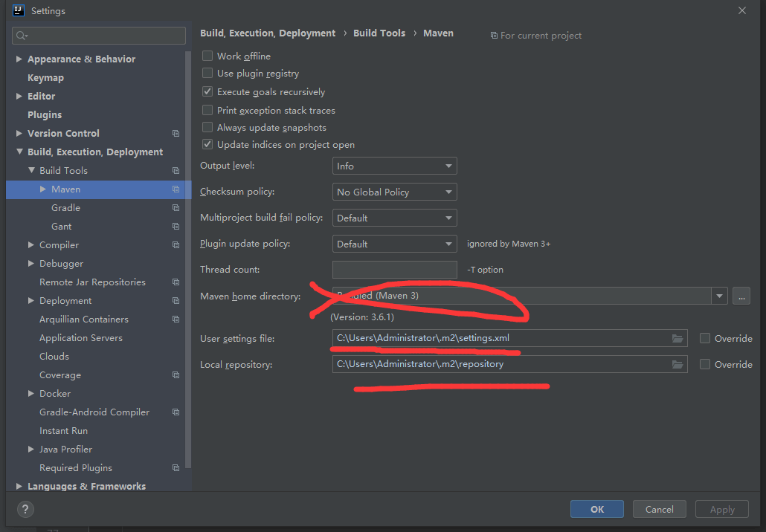Click Build Tools in the breadcrumb path
This screenshot has width=766, height=532.
pos(379,33)
